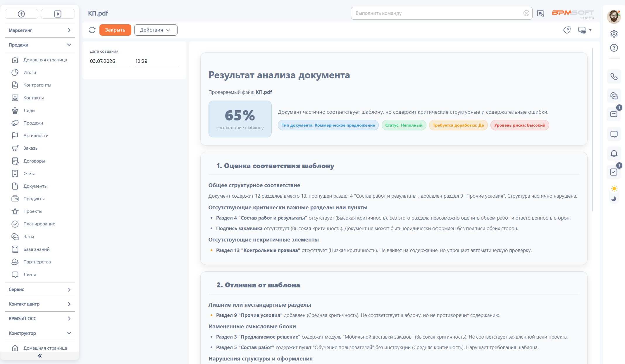Click the creation date field 03.07.2026
The width and height of the screenshot is (625, 364).
coord(109,61)
